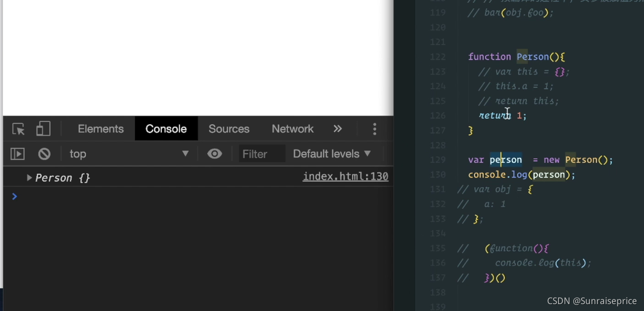Click 'function Person(){' on line 122
This screenshot has height=311, width=644.
tap(517, 57)
